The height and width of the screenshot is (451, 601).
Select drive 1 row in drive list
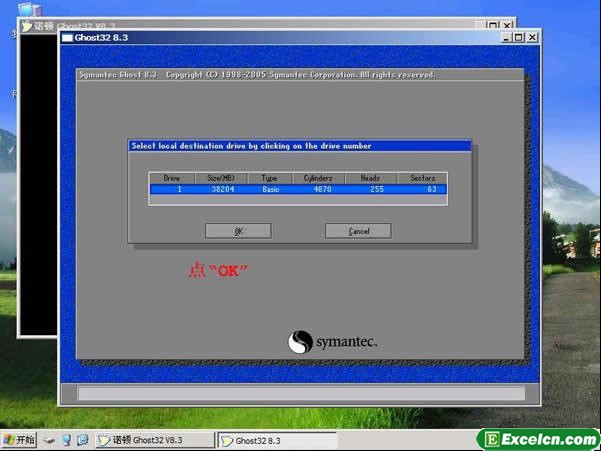tap(298, 189)
